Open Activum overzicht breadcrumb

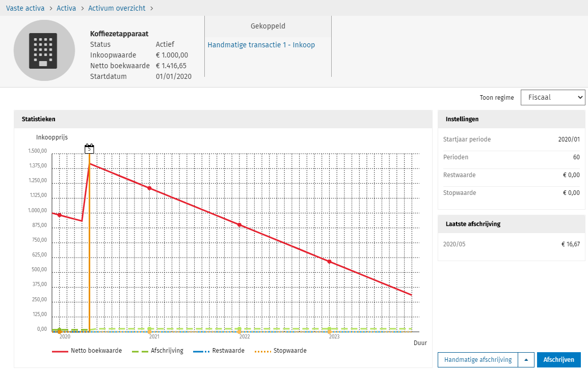[117, 8]
